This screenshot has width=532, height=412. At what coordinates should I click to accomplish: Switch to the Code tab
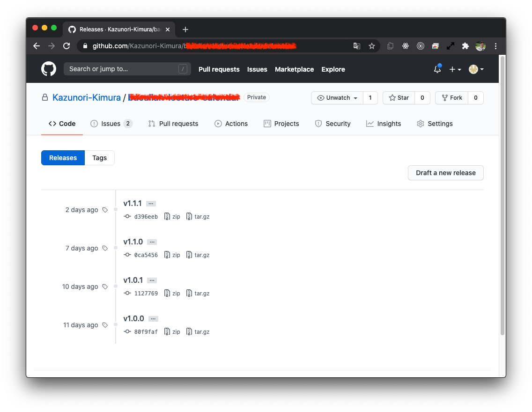pyautogui.click(x=62, y=124)
